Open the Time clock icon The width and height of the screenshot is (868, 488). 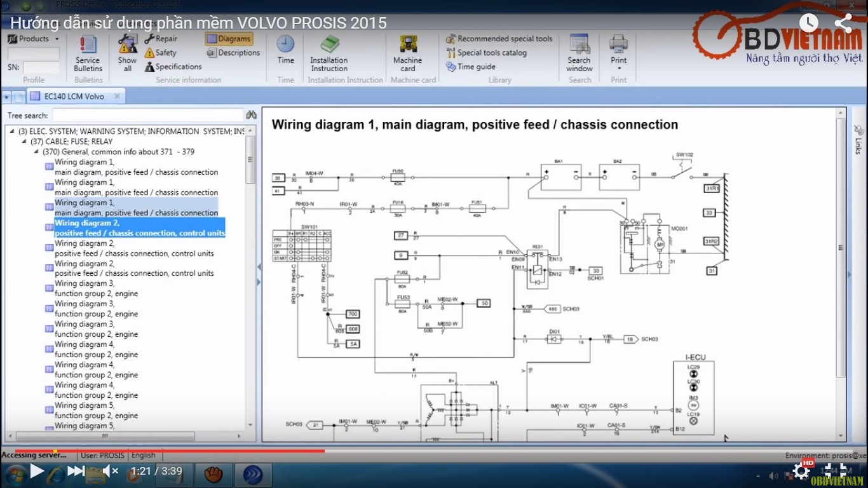[x=285, y=44]
